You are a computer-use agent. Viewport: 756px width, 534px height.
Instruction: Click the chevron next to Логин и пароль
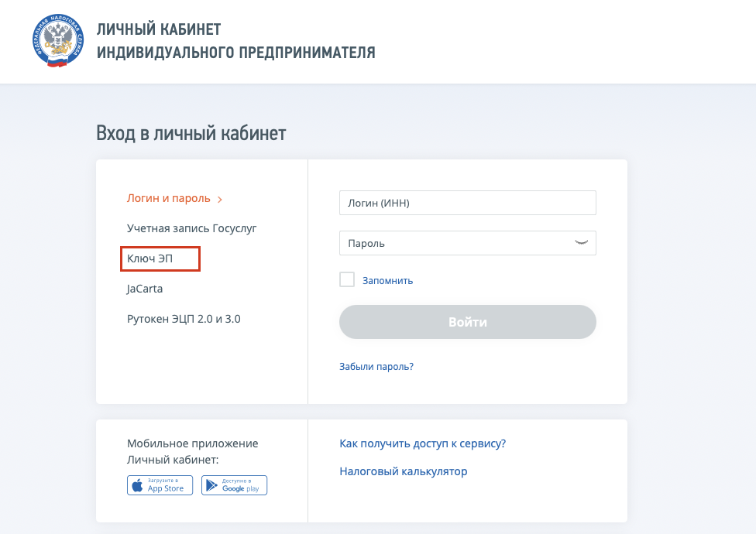(x=220, y=200)
